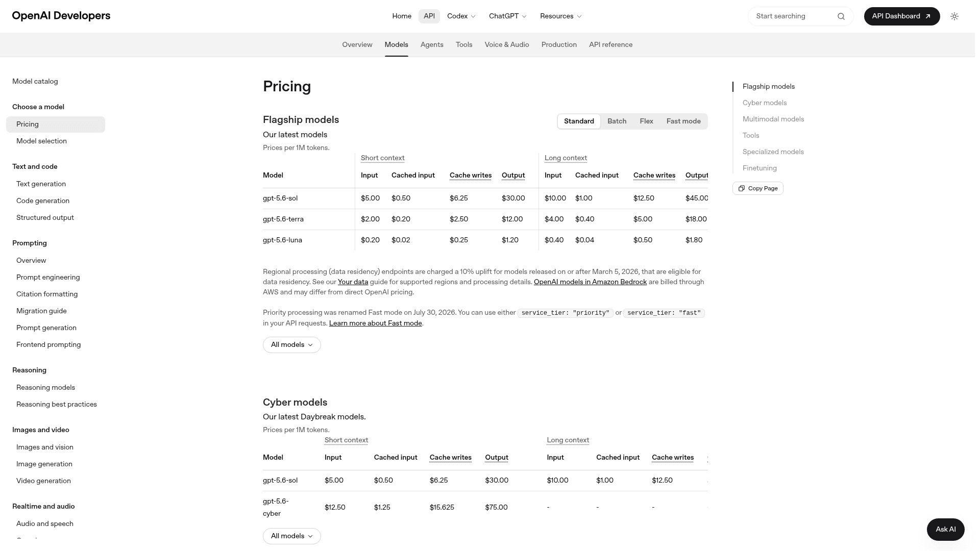Select Pricing in the sidebar
The width and height of the screenshot is (980, 551).
pos(56,124)
